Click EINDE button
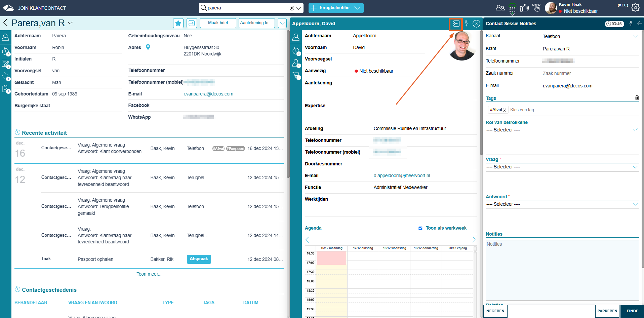644x318 pixels. coord(632,311)
